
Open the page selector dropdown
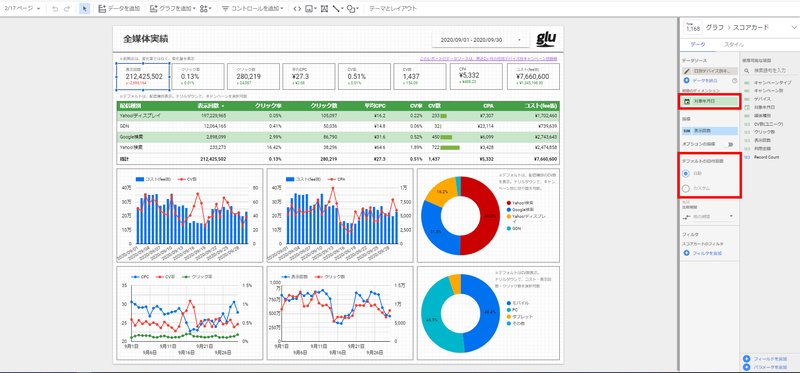(x=22, y=9)
